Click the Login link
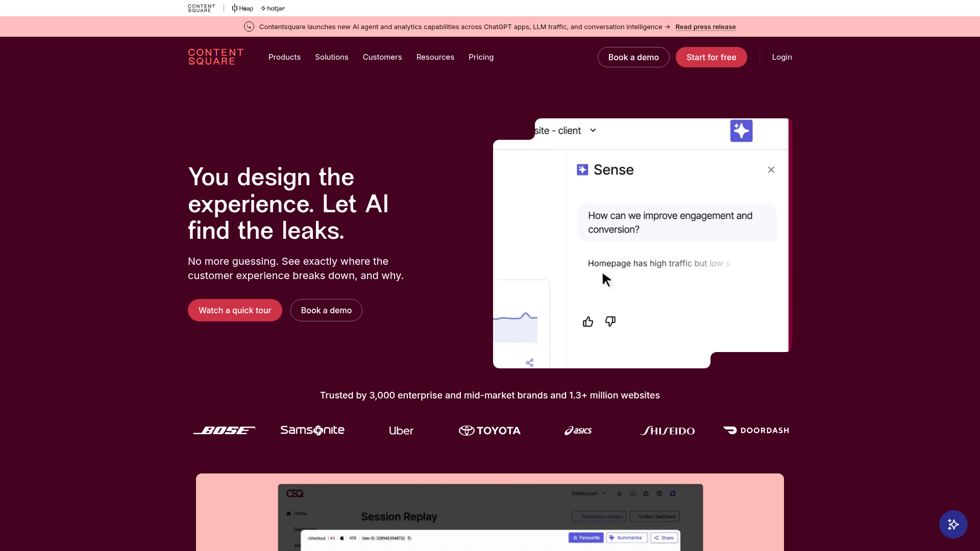This screenshot has height=551, width=980. (x=782, y=57)
